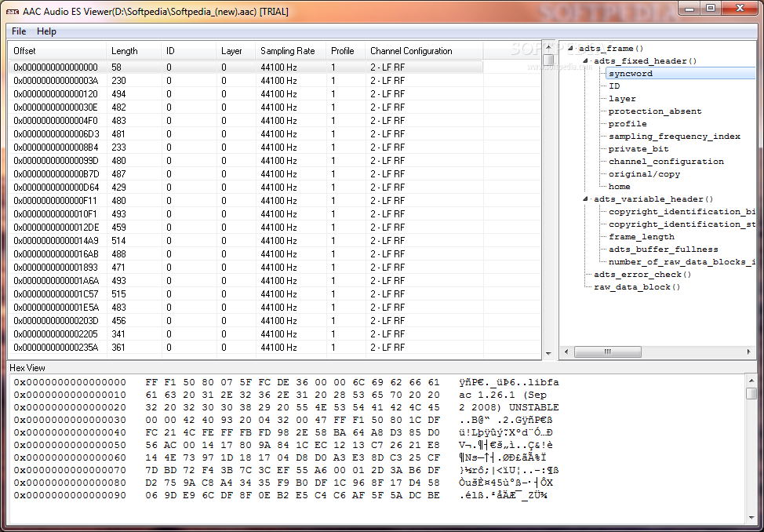Select frame row at offset 0x000000000000235A
The width and height of the screenshot is (764, 532).
click(x=246, y=348)
